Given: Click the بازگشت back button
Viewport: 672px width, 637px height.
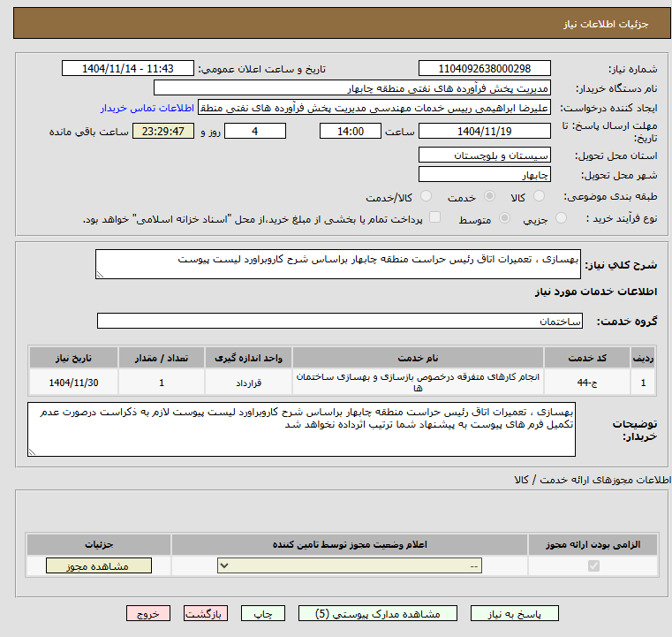Looking at the screenshot, I should tap(205, 613).
